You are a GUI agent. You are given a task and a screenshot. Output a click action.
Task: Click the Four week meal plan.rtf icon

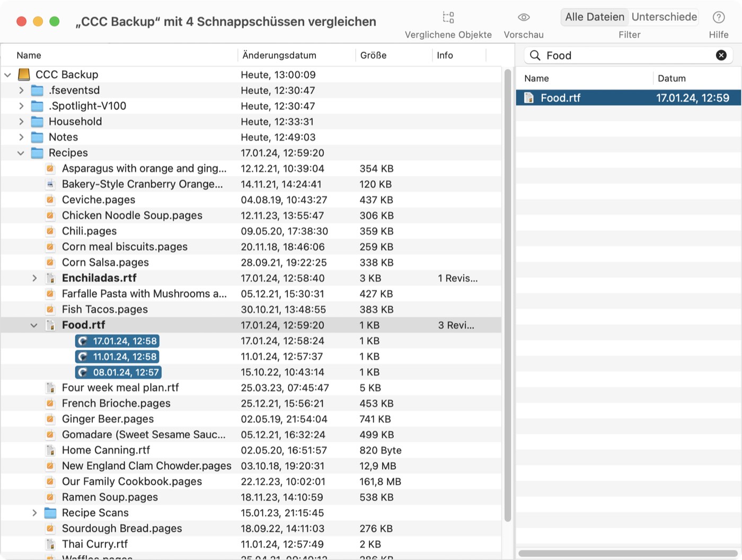[50, 388]
